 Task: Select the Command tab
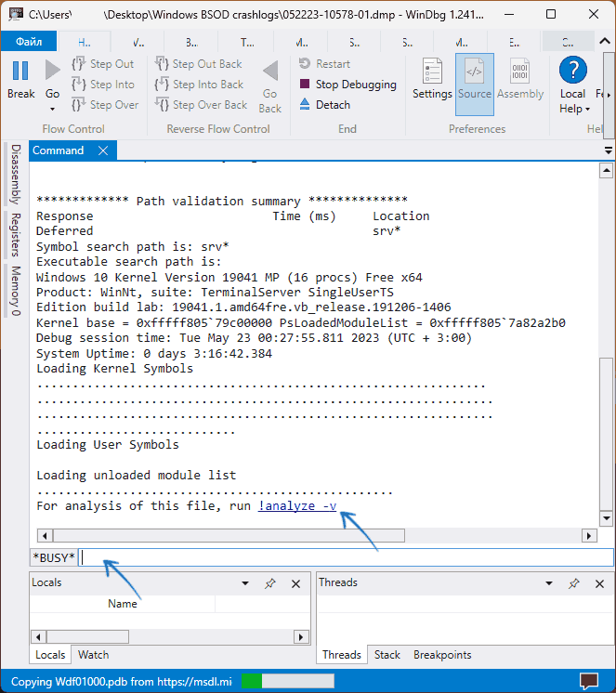[58, 150]
